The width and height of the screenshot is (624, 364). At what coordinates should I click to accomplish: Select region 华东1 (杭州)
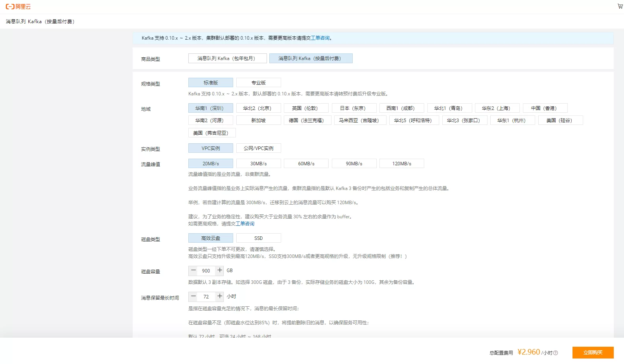point(513,120)
